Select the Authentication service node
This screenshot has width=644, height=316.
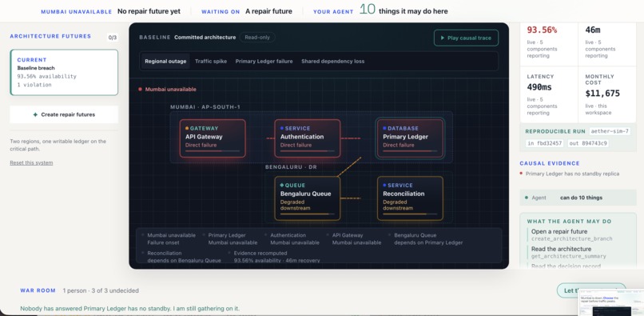(x=308, y=138)
